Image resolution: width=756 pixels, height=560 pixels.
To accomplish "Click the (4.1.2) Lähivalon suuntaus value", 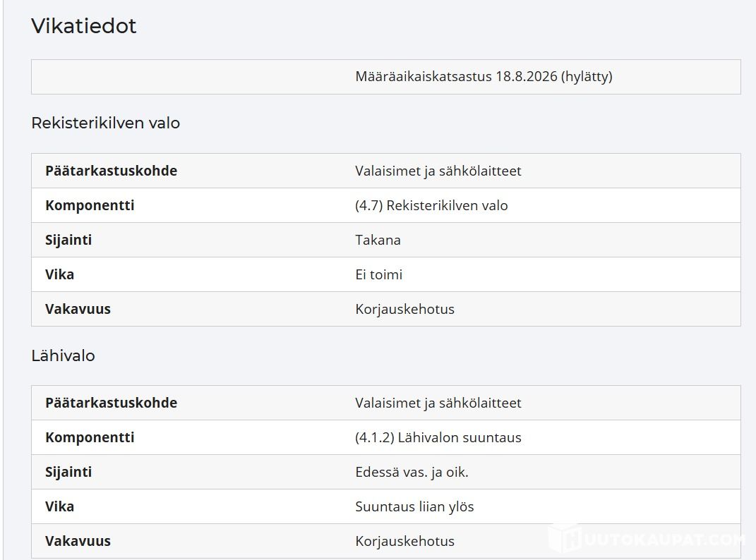I will [438, 437].
